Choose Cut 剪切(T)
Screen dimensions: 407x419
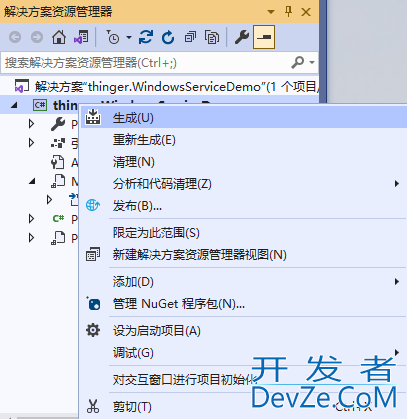(244, 406)
